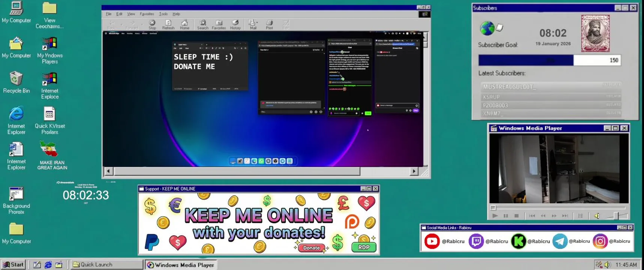Open the Background Proratx icon

point(16,194)
